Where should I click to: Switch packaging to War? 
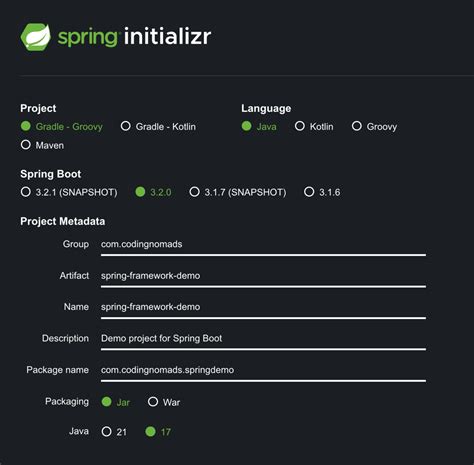(x=164, y=402)
